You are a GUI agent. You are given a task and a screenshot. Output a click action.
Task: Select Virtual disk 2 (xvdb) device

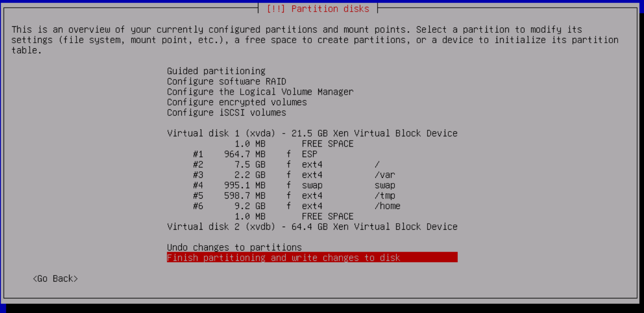click(x=312, y=227)
